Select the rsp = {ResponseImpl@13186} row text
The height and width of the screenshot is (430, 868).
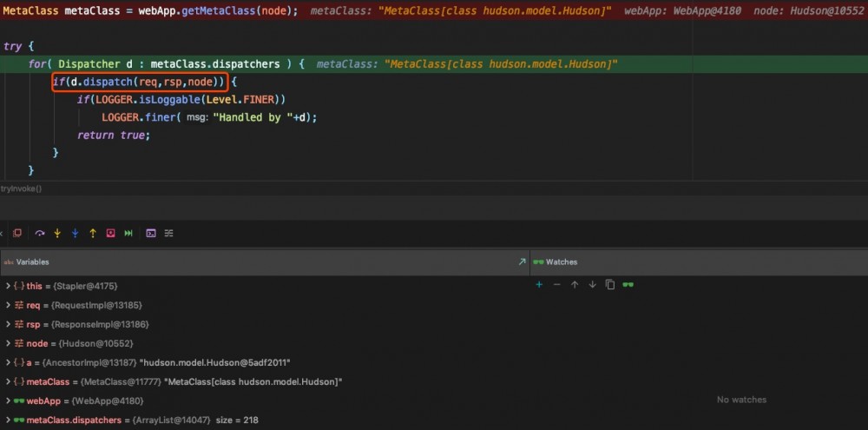pyautogui.click(x=88, y=324)
